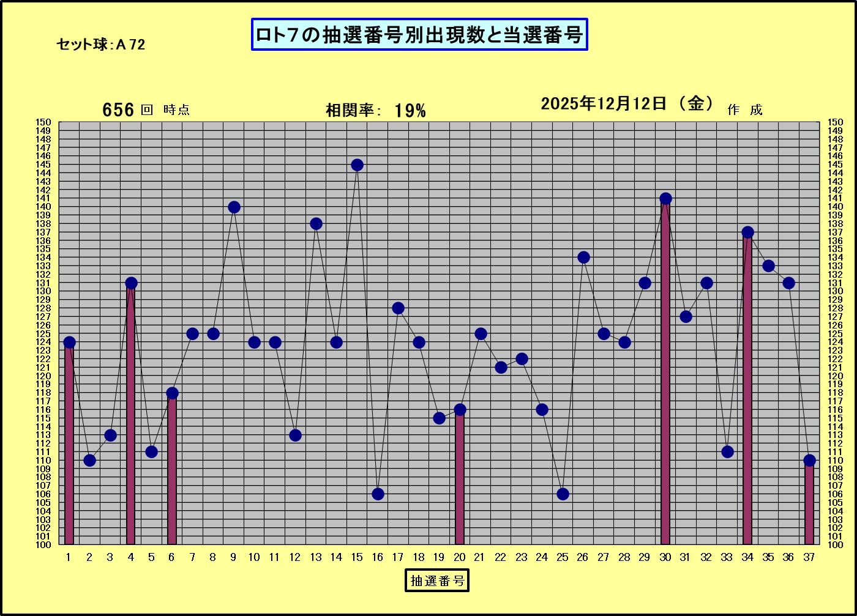Click the 抽選番号 axis title box
The width and height of the screenshot is (857, 616).
437,580
